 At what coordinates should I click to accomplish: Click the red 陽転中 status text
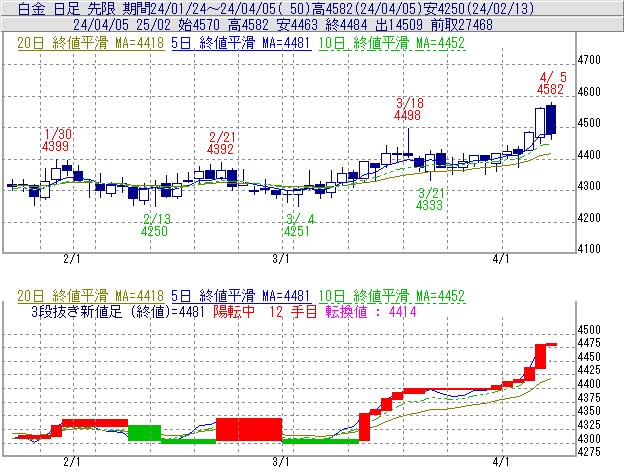pos(234,311)
